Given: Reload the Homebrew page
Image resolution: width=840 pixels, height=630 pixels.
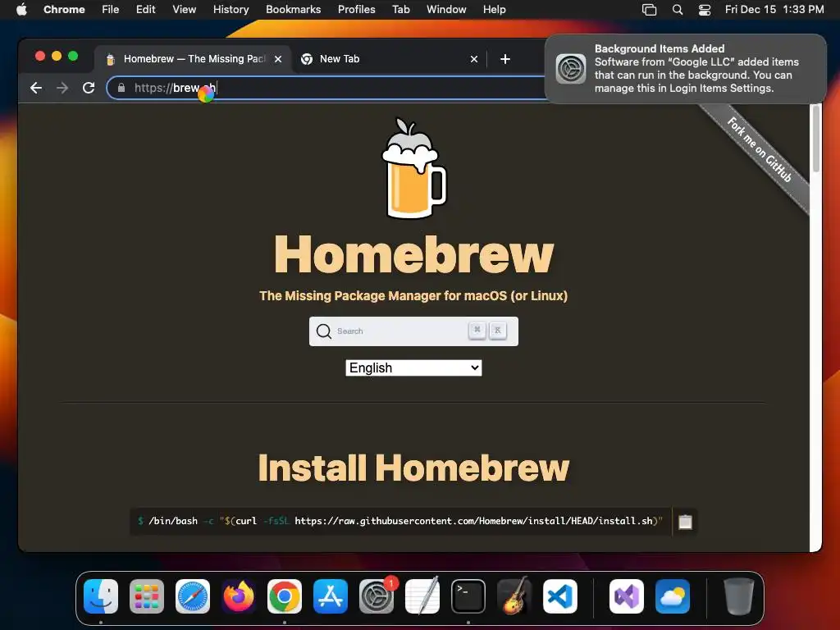Looking at the screenshot, I should click(x=89, y=88).
